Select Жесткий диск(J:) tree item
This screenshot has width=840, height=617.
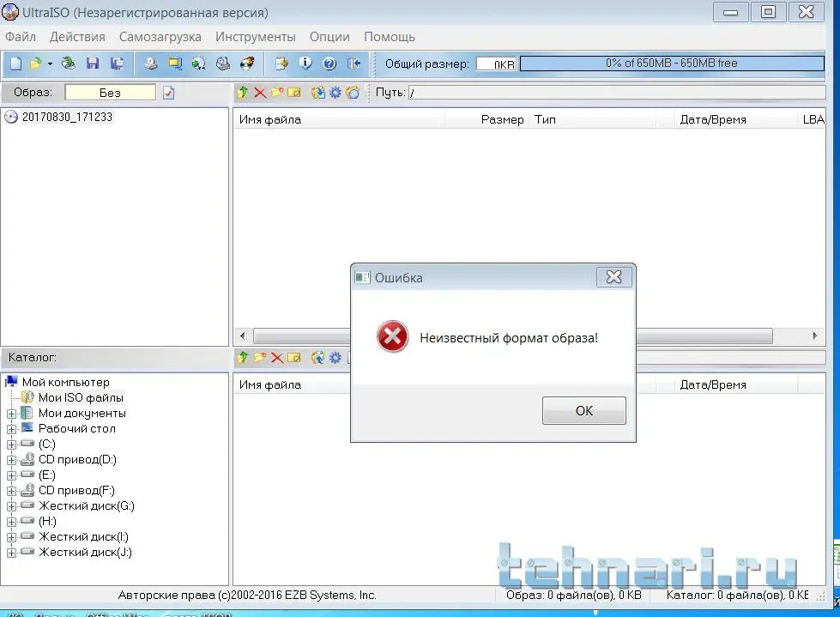pyautogui.click(x=85, y=552)
